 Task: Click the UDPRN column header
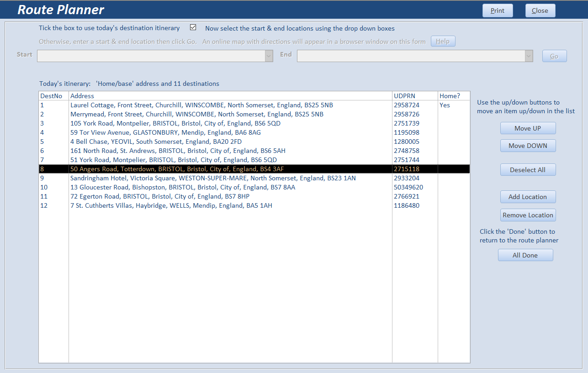point(415,96)
